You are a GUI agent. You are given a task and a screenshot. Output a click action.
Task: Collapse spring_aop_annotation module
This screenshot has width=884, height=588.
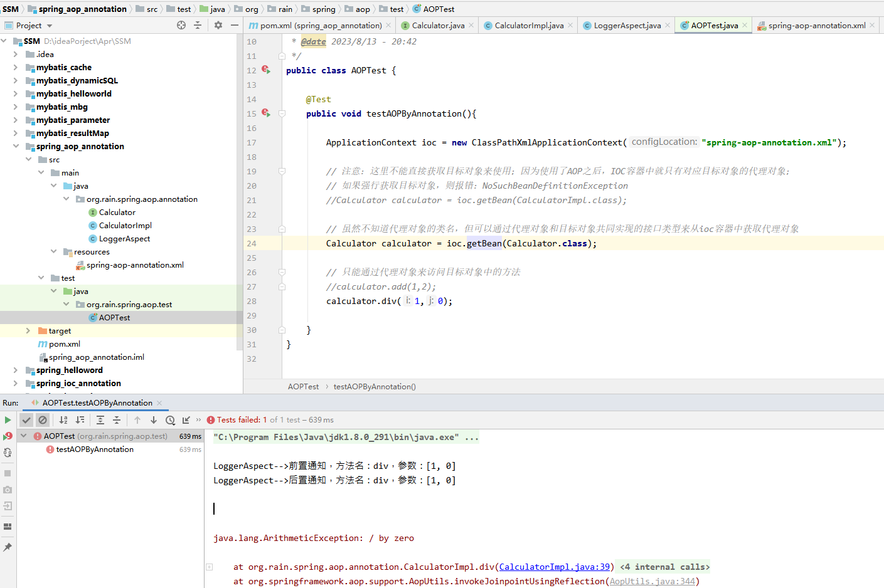click(x=16, y=147)
